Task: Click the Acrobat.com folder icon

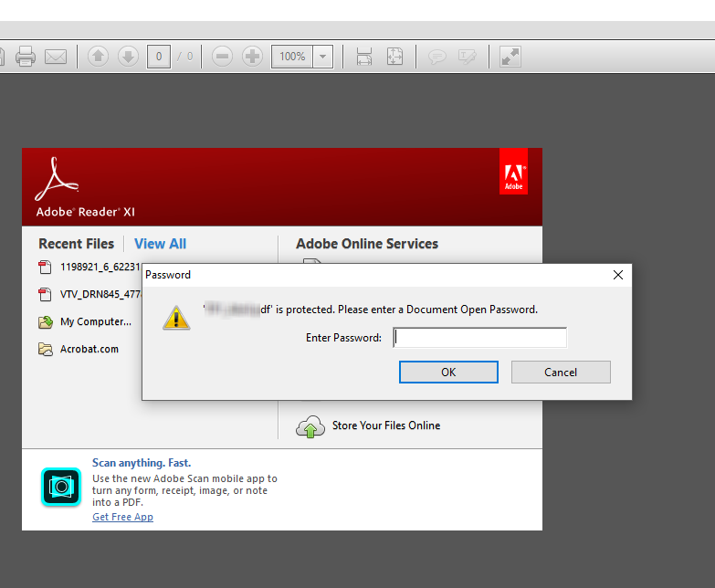Action: click(45, 349)
